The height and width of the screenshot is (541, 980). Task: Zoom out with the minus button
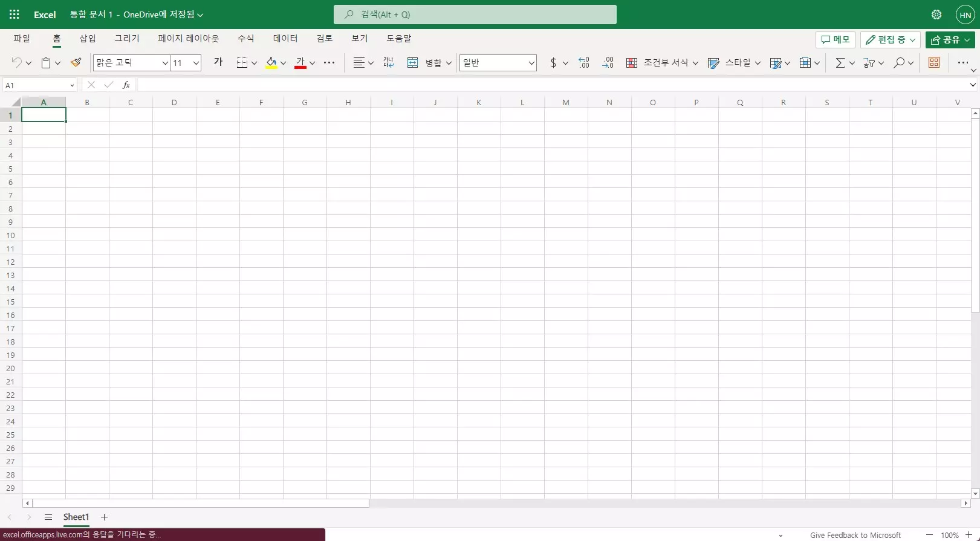tap(929, 535)
